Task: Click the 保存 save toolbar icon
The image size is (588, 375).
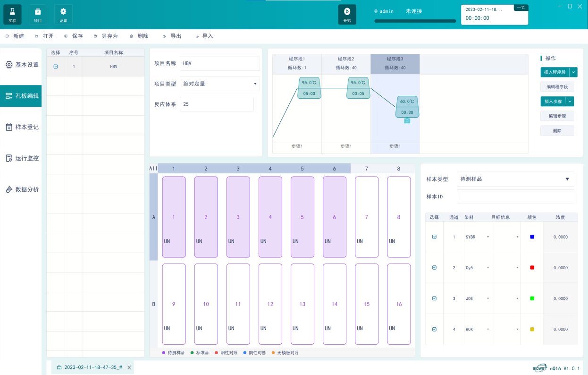Action: [x=66, y=36]
